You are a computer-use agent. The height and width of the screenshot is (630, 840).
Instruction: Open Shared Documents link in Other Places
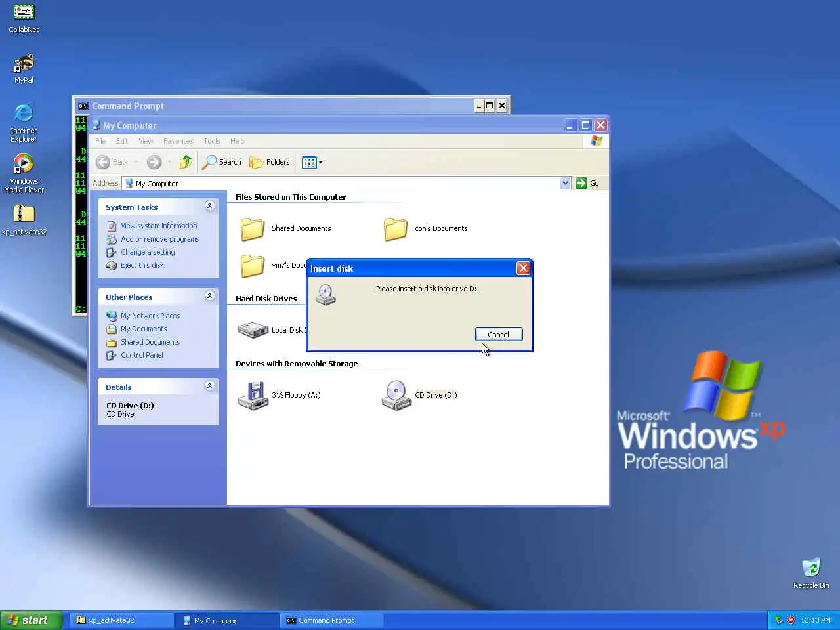point(150,342)
